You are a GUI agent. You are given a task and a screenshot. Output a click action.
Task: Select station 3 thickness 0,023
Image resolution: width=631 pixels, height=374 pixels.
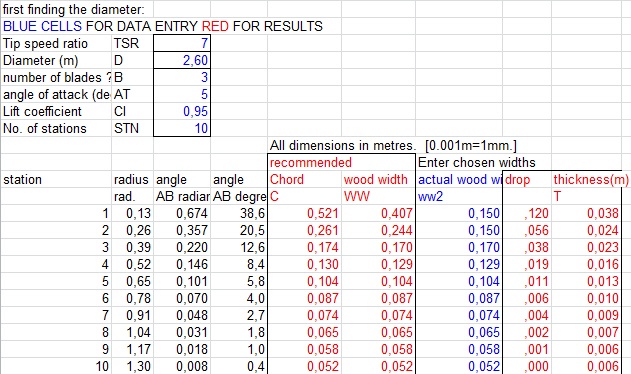pos(587,247)
